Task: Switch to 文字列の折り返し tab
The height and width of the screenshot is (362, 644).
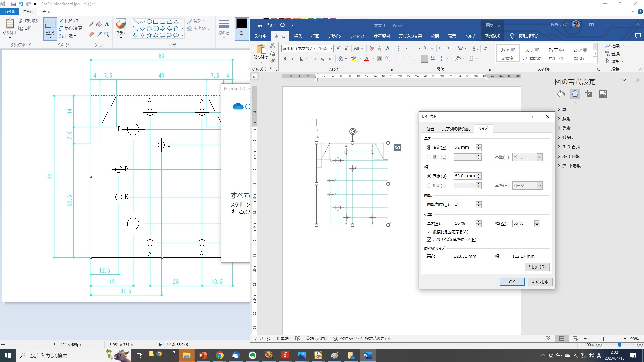Action: (x=456, y=129)
